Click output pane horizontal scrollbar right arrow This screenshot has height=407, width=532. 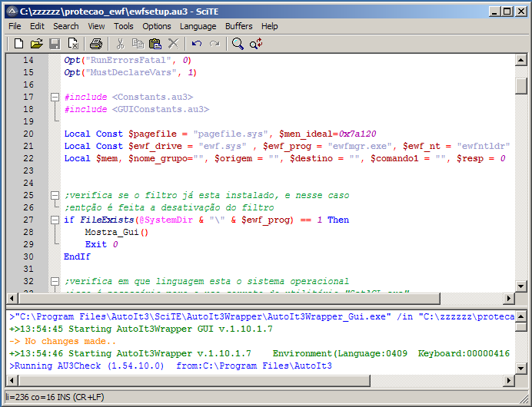(x=509, y=380)
